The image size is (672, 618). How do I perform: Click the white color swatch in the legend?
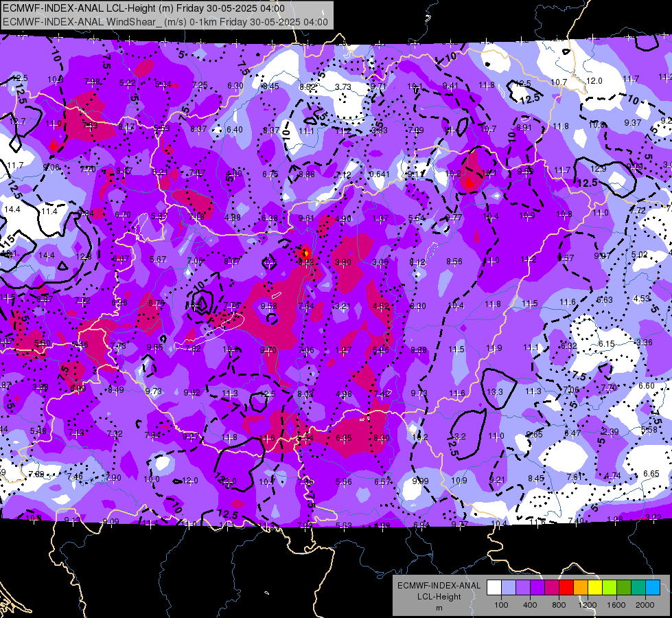(x=494, y=588)
